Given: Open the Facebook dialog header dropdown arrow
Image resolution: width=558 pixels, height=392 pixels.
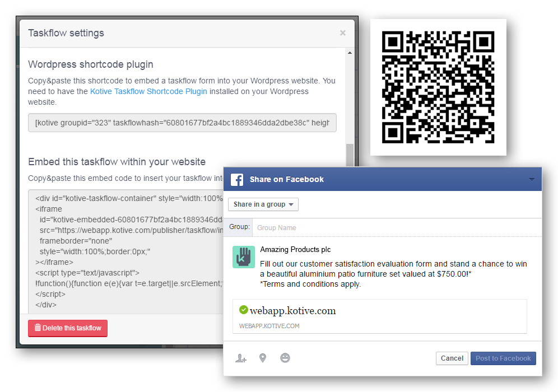Looking at the screenshot, I should click(532, 179).
